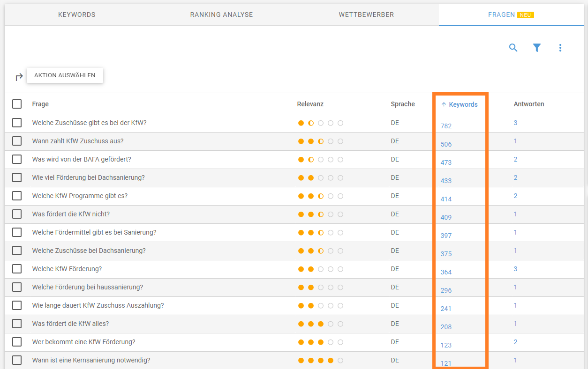This screenshot has height=369, width=588.
Task: Check the row 'Welche Förderung bei haussanierung?'
Action: tap(17, 287)
